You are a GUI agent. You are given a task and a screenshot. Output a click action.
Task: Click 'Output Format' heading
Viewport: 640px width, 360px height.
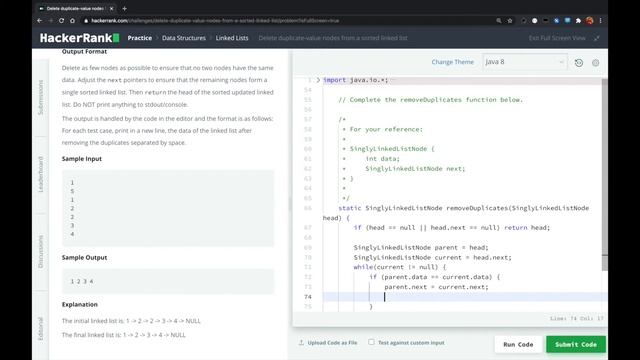84,51
